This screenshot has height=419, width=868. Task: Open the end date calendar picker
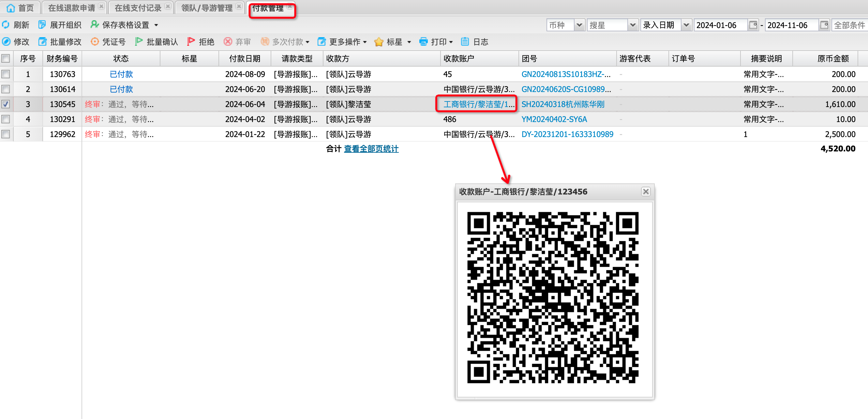pyautogui.click(x=824, y=25)
